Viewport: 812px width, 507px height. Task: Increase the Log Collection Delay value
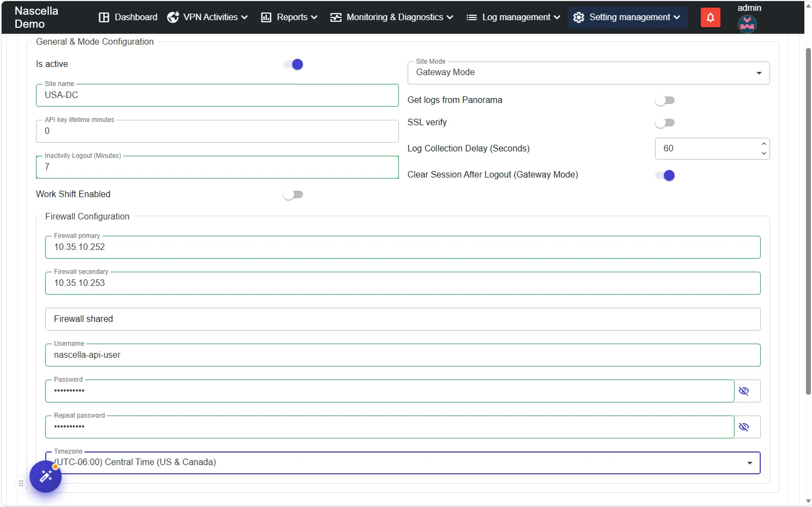pyautogui.click(x=764, y=144)
